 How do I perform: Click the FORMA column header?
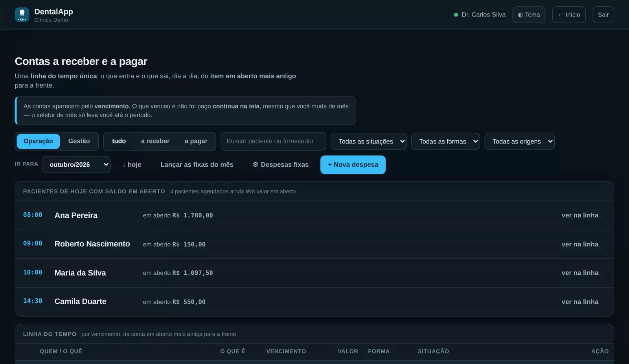379,351
